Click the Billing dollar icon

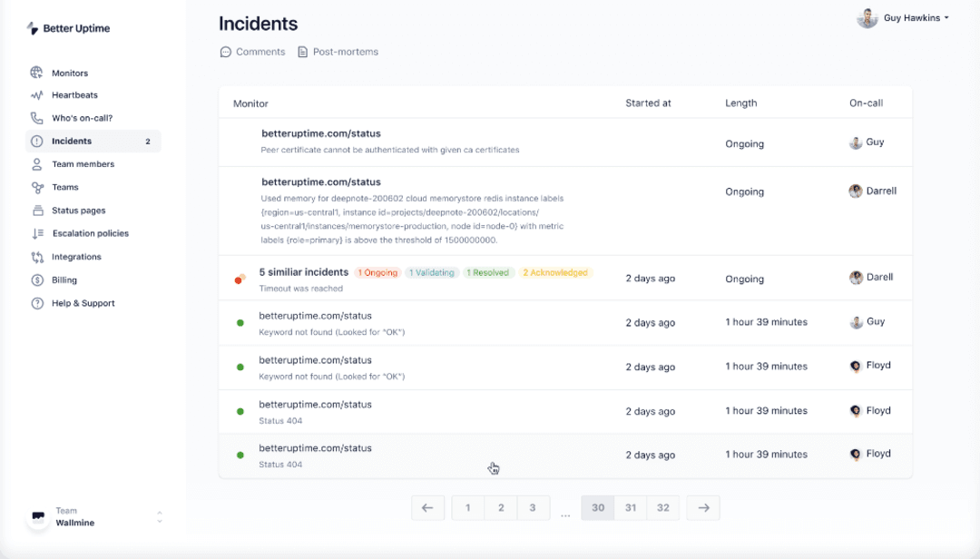pyautogui.click(x=35, y=279)
